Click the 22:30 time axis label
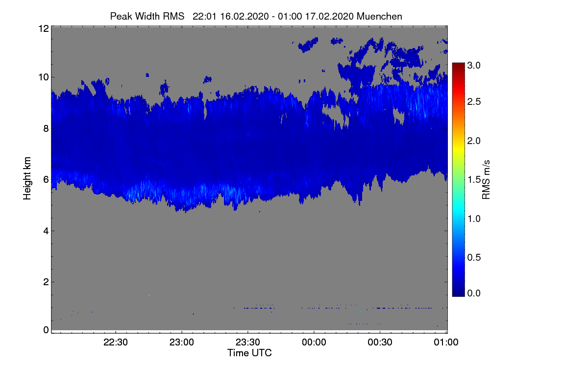The height and width of the screenshot is (392, 588). pos(115,343)
